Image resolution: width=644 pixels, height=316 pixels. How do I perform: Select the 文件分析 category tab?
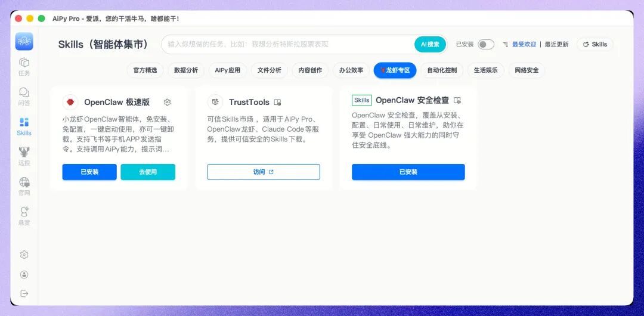point(270,70)
